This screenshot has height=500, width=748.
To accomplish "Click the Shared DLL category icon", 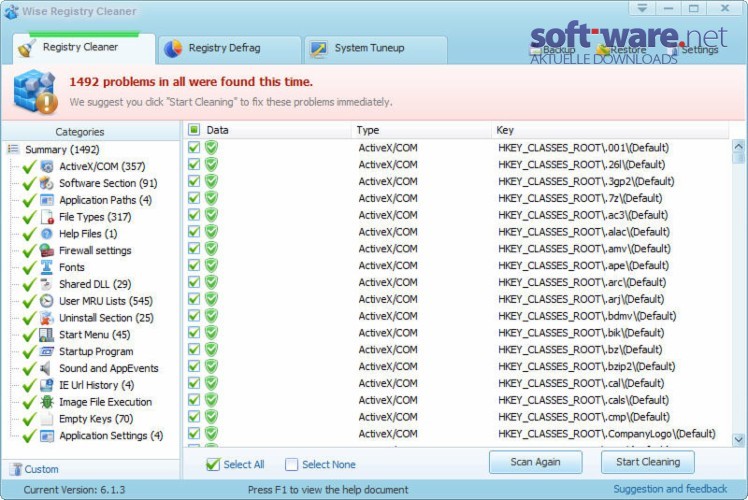I will [47, 284].
